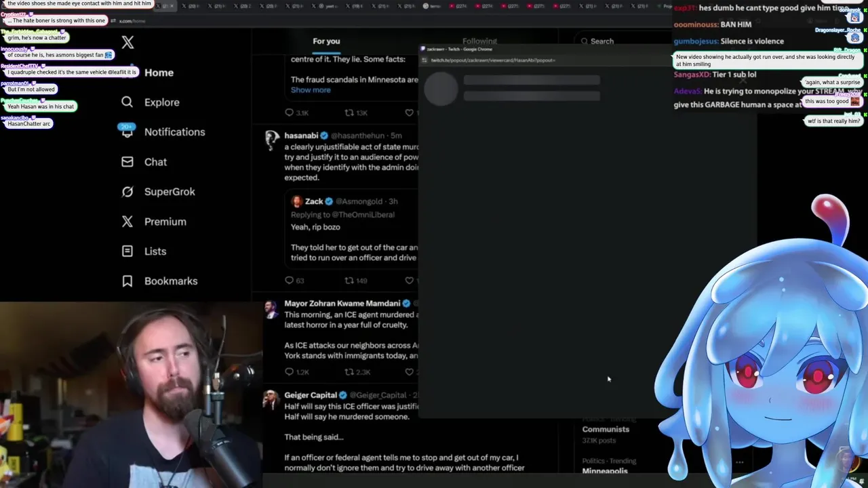Click the @hasanthehun handle
This screenshot has height=488, width=868.
click(x=358, y=136)
